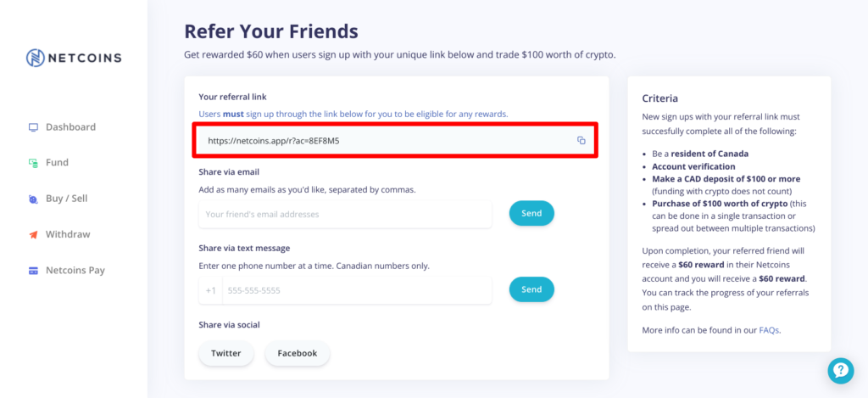The image size is (868, 398).
Task: Click the Netcoins logo
Action: [x=74, y=58]
